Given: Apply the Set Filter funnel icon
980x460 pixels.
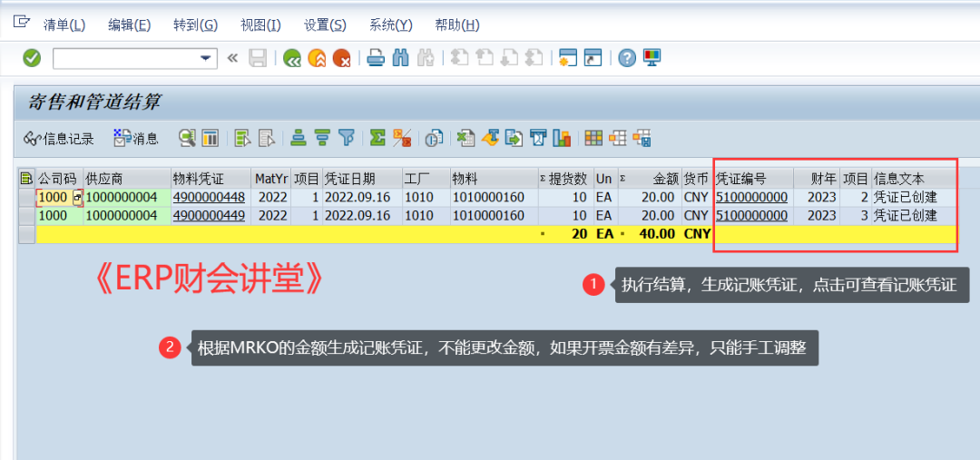Looking at the screenshot, I should coord(347,138).
